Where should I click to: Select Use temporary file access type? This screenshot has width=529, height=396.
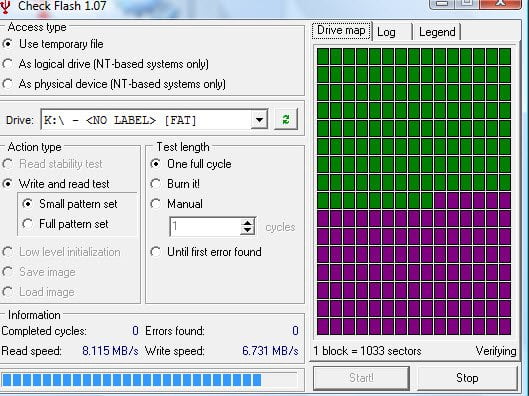tap(53, 44)
